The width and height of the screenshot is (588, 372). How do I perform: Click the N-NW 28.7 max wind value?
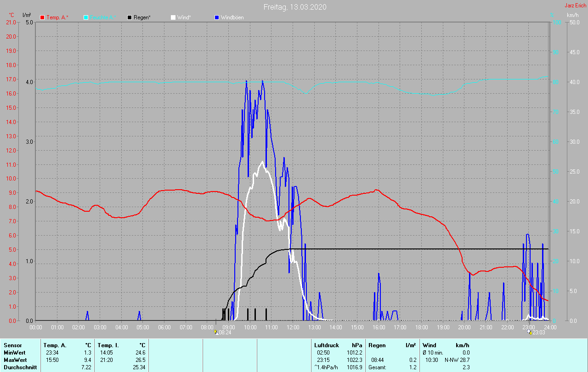point(457,360)
